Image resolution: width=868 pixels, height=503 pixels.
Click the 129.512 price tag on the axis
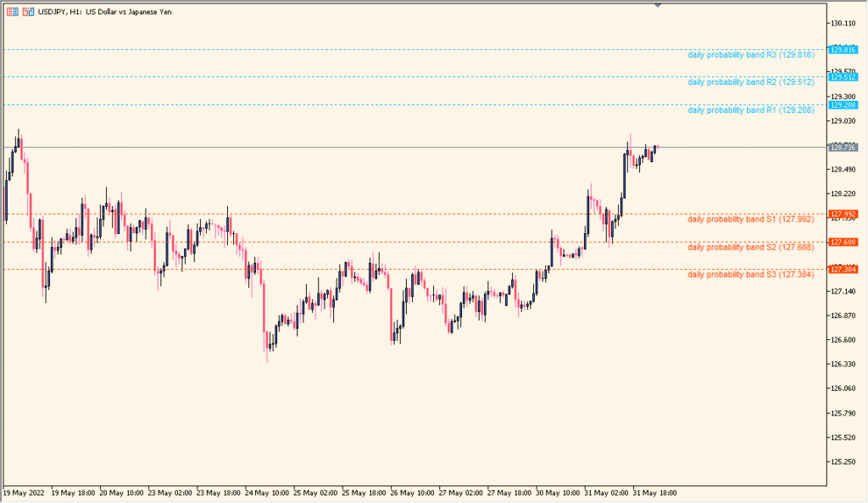click(844, 75)
